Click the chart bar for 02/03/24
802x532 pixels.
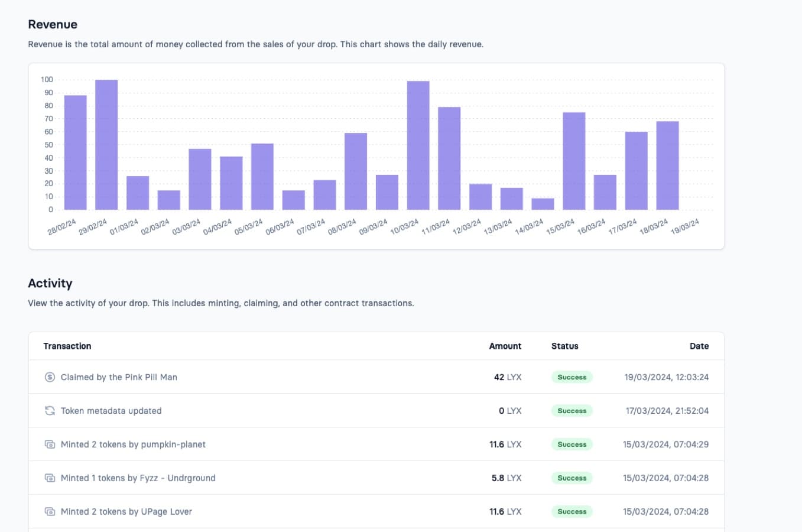(169, 200)
